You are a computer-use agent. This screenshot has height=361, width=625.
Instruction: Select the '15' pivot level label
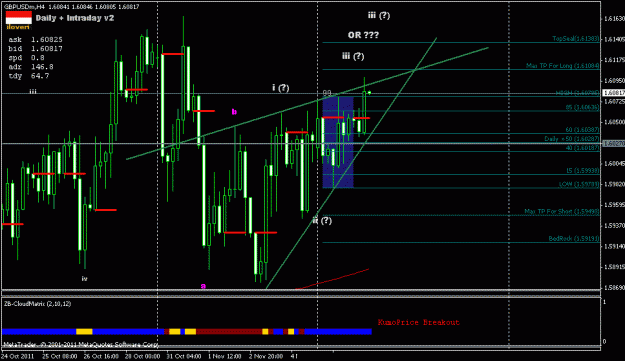pyautogui.click(x=583, y=171)
